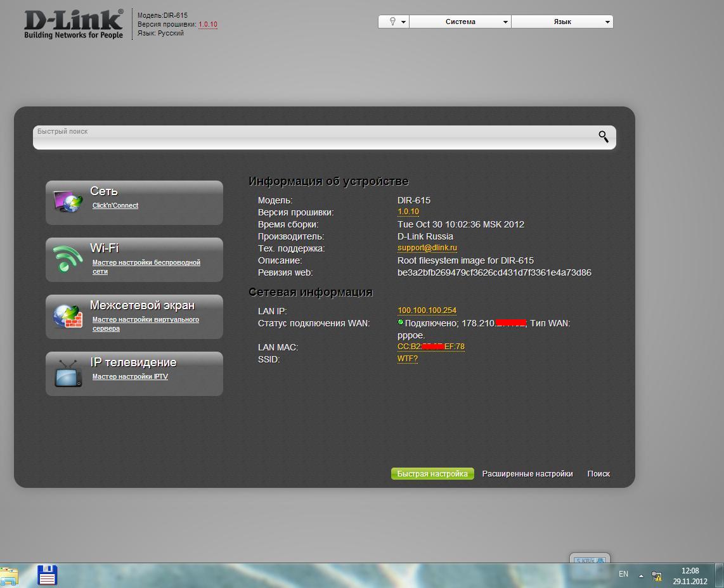This screenshot has width=724, height=588.
Task: Switch to Быстрая настройка tab
Action: 432,474
